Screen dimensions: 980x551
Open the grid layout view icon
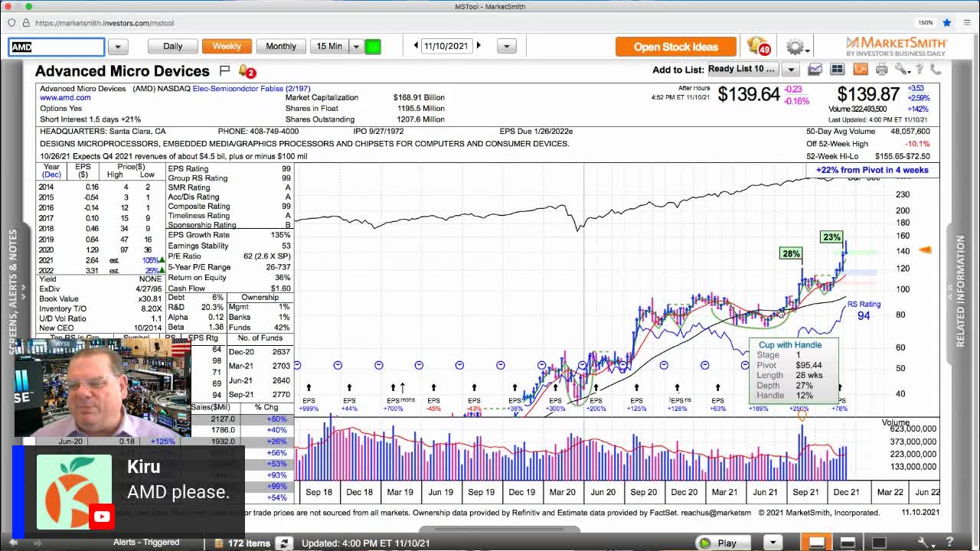(x=837, y=69)
